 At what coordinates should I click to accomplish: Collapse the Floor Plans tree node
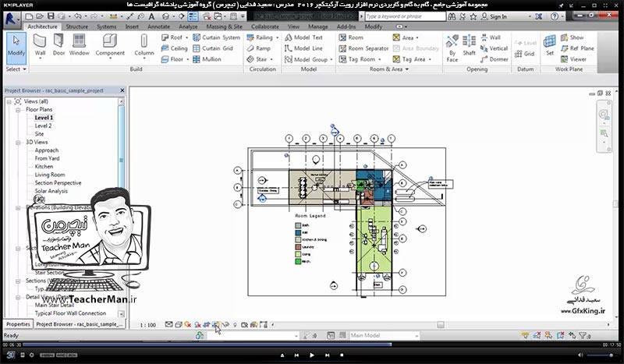18,110
